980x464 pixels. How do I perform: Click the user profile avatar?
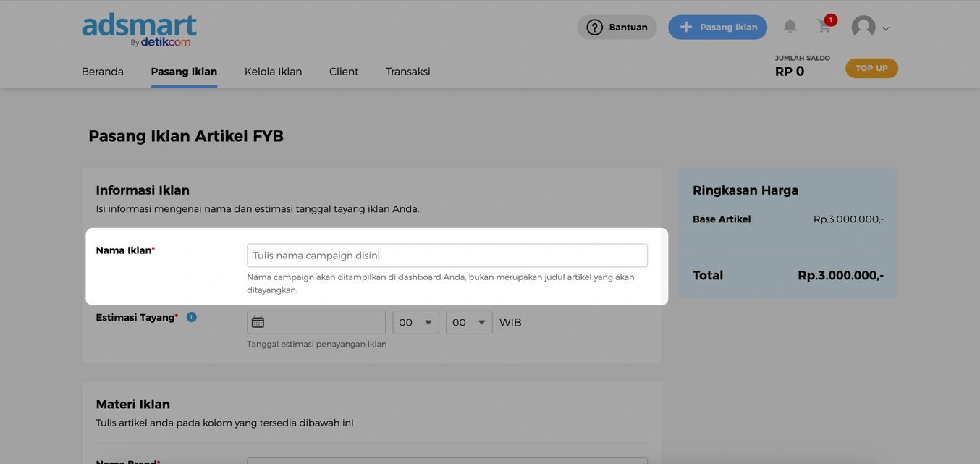863,28
